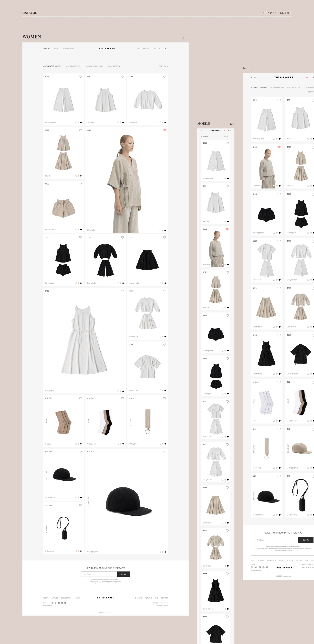The width and height of the screenshot is (314, 644).
Task: Expand CATEGORIES dropdown in 320 mobile view
Action: pyautogui.click(x=206, y=136)
